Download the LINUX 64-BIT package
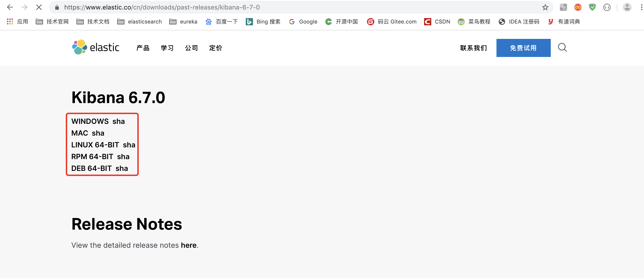The height and width of the screenshot is (278, 644). (x=95, y=145)
